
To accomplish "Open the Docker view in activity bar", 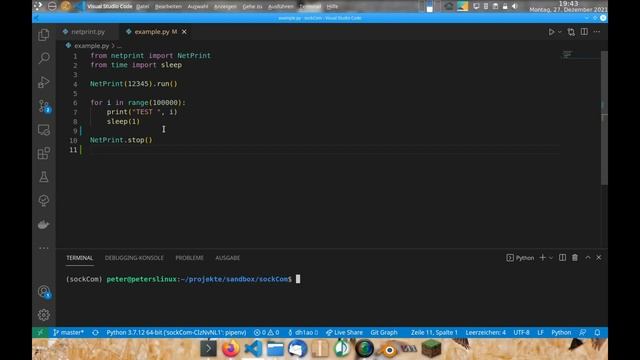I will coord(44,224).
